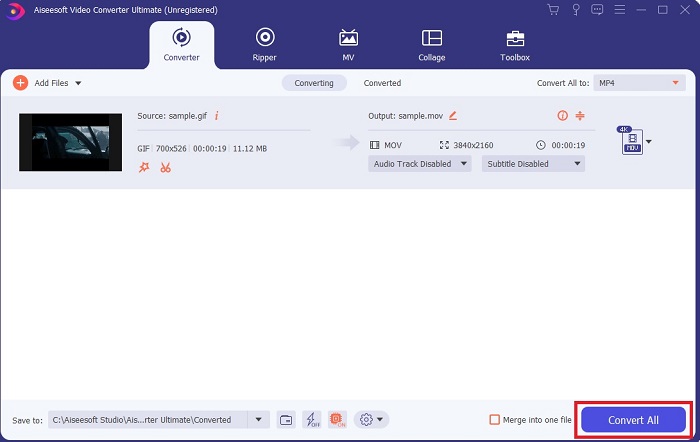
Task: Switch to the Ripper tab
Action: pos(265,45)
